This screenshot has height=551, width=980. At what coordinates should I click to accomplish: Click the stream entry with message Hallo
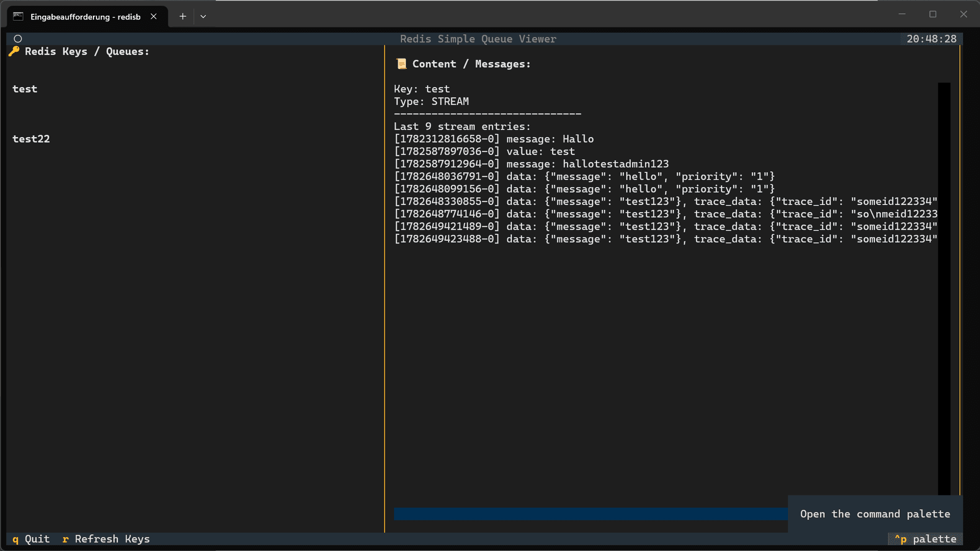point(494,139)
